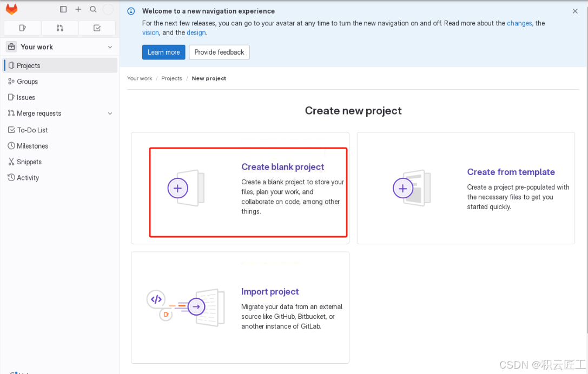Screen dimensions: 588x374
Task: Click the import code brackets icon
Action: tap(156, 299)
